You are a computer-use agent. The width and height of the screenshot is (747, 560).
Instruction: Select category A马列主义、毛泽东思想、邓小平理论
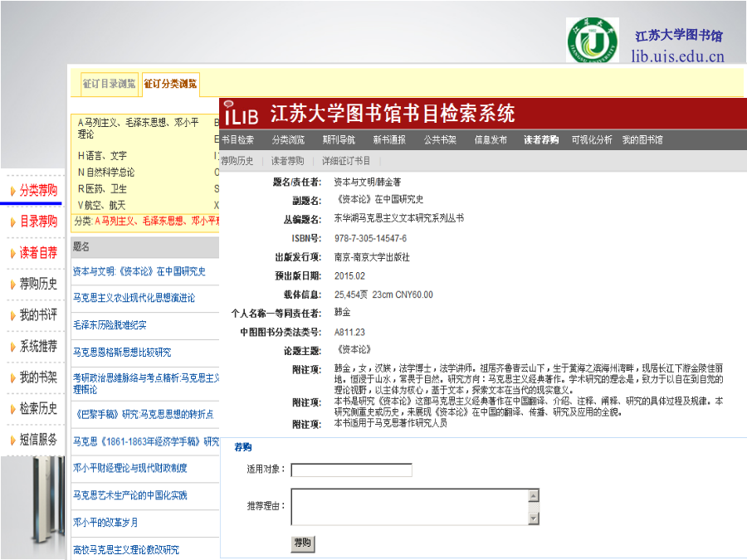coord(138,129)
